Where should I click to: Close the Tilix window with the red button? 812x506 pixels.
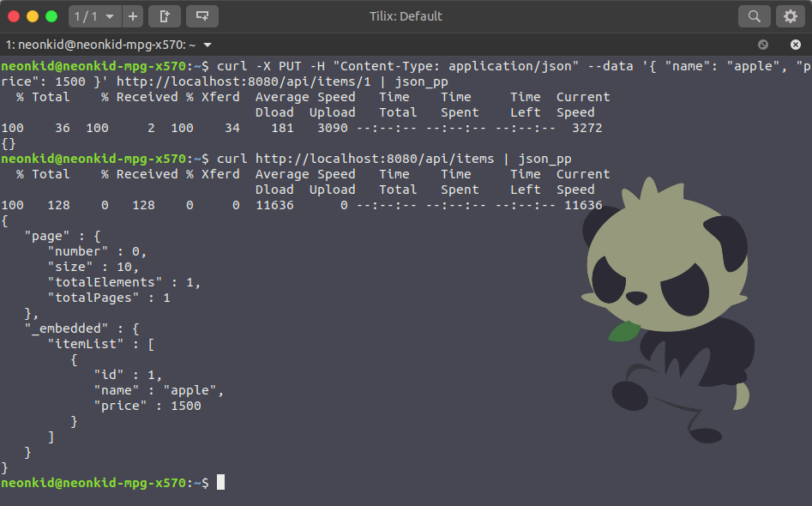[14, 16]
